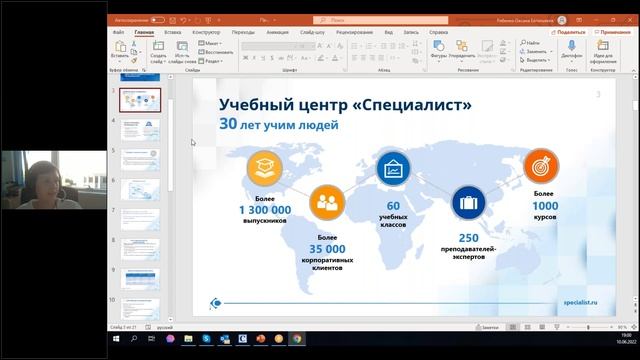Switch to the Рецензирование tab

355,32
